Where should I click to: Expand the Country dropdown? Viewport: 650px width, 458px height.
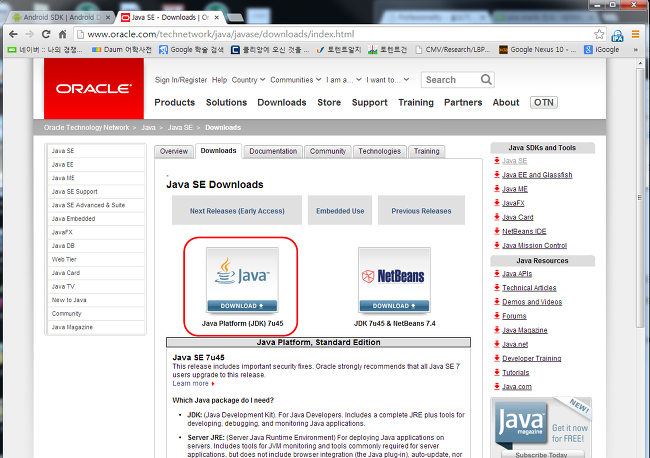click(248, 80)
